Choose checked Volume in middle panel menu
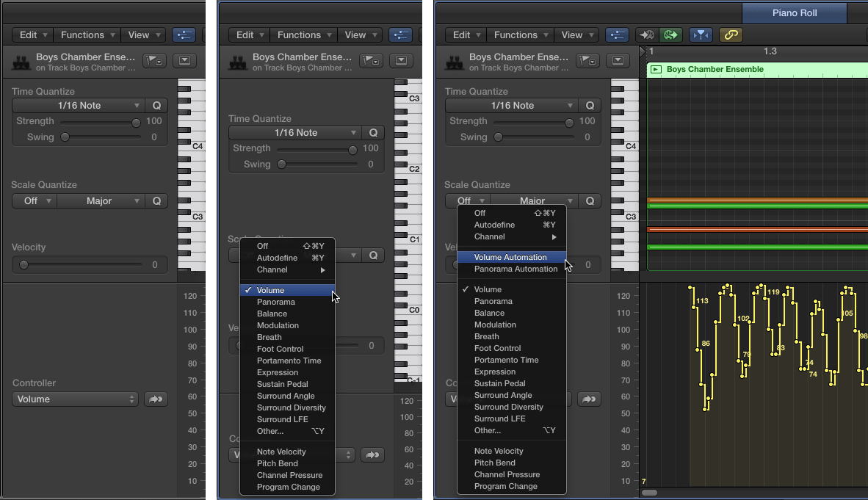Viewport: 868px width, 500px height. click(x=287, y=290)
